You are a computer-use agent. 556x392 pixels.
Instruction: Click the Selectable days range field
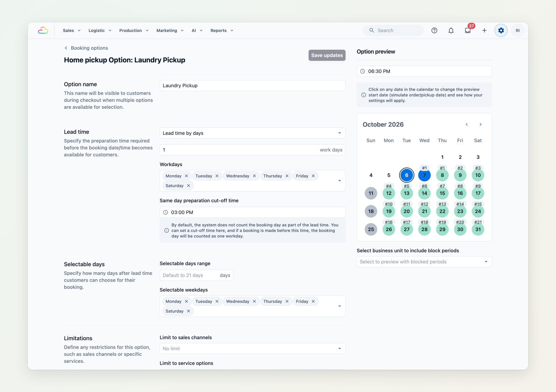(196, 275)
